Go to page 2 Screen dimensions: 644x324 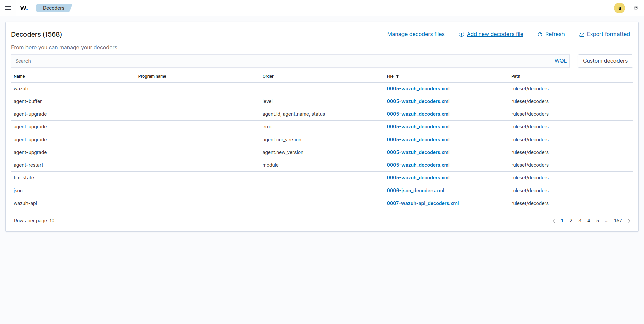point(571,221)
